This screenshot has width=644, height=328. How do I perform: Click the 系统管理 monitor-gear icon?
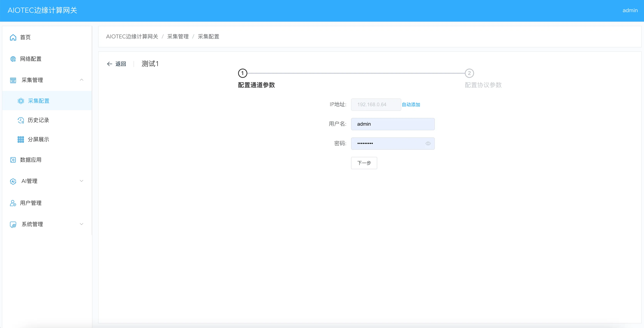(13, 224)
